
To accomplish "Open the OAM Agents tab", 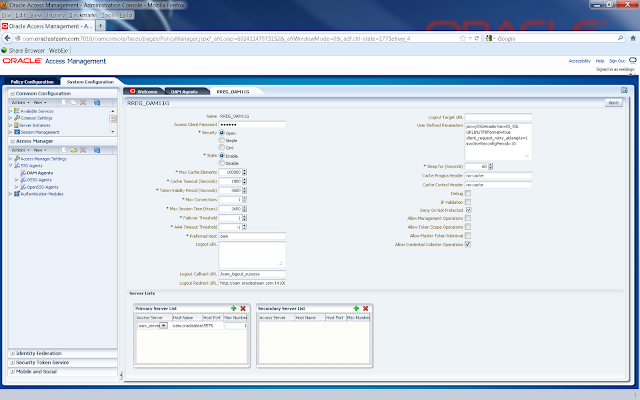I will coord(184,91).
